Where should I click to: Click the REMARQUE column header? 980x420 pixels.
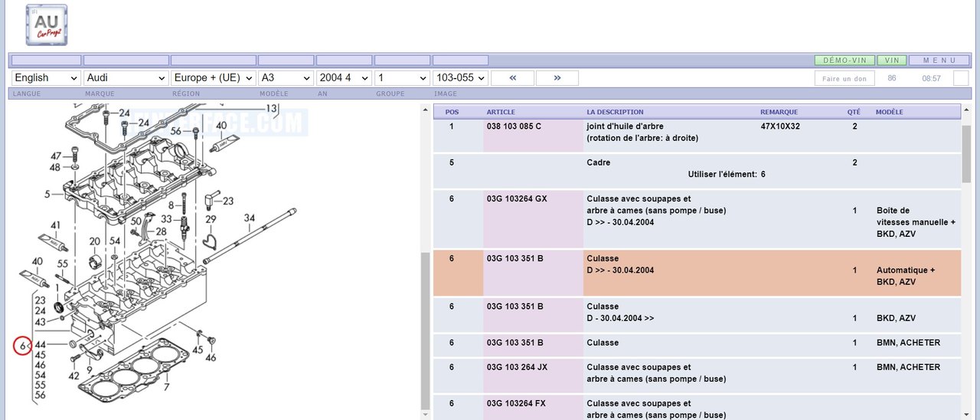[779, 112]
